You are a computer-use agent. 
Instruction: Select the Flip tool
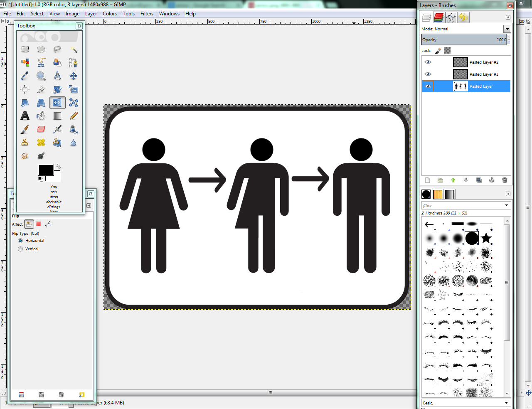[x=57, y=103]
